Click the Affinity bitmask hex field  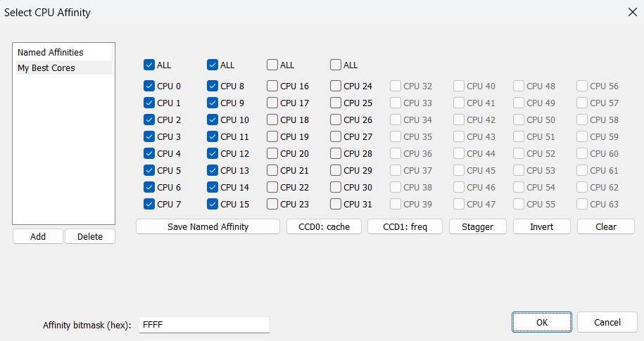click(x=204, y=325)
